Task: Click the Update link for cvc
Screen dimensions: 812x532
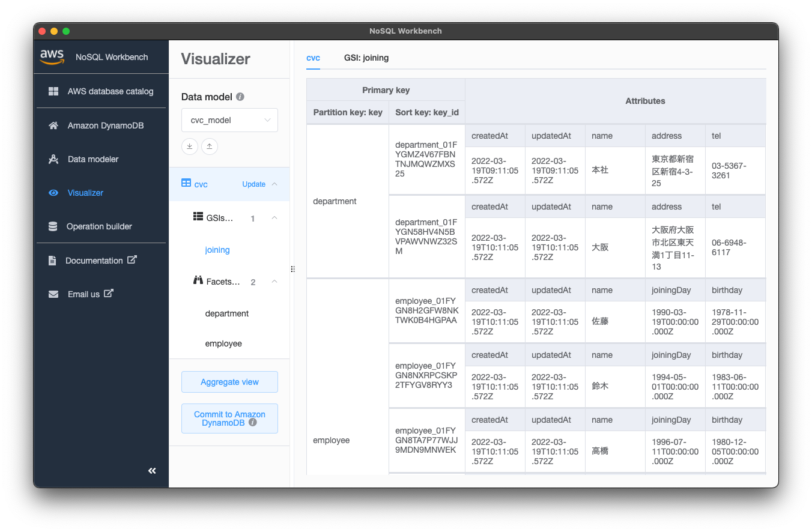Action: coord(253,184)
